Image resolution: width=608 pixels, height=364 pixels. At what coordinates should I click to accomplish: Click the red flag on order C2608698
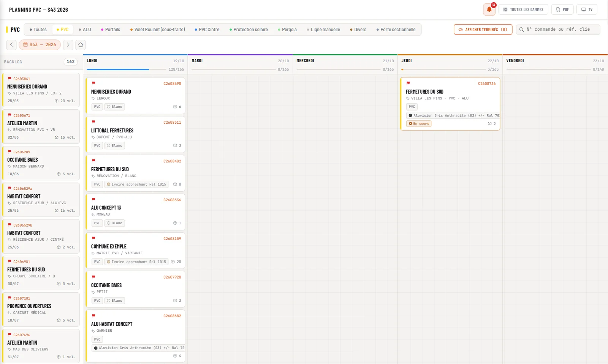pos(93,83)
